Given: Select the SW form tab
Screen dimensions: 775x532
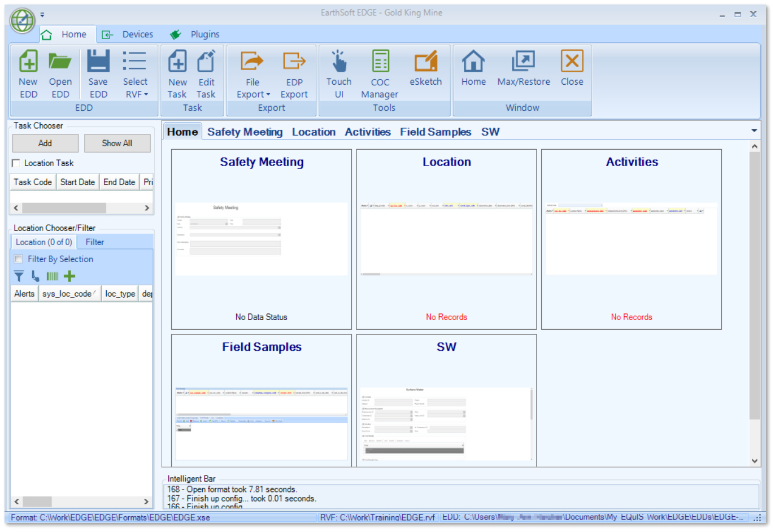Looking at the screenshot, I should tap(490, 132).
